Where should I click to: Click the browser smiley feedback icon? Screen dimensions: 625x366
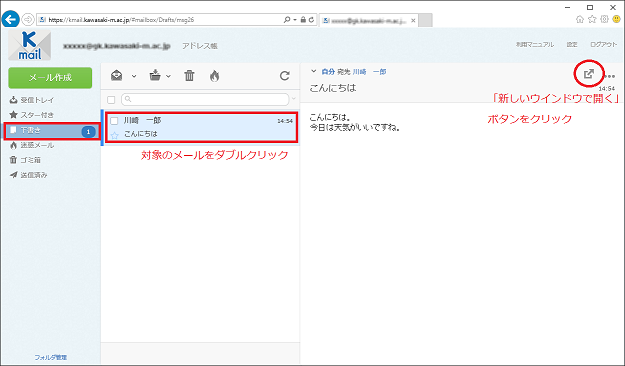[616, 19]
